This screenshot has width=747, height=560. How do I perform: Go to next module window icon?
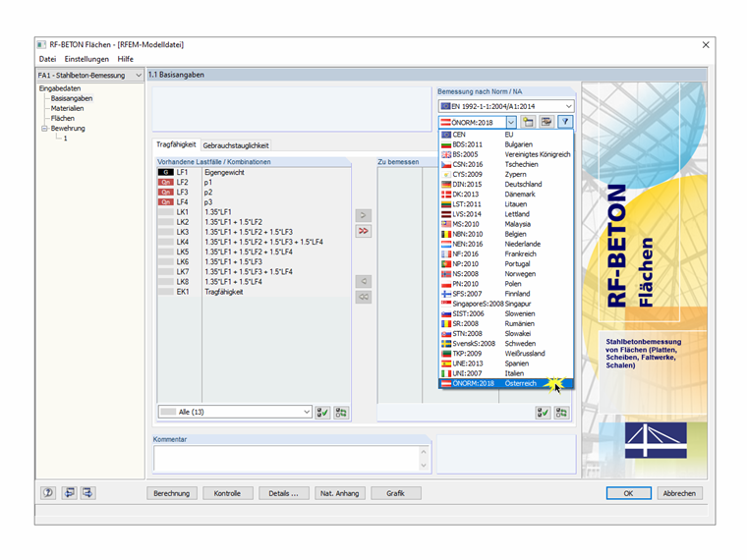tap(88, 493)
